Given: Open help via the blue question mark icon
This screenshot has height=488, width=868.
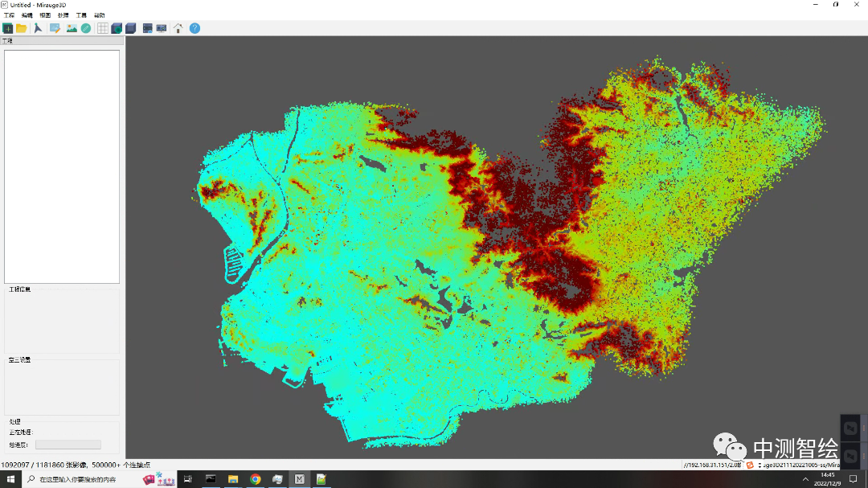Looking at the screenshot, I should [194, 28].
